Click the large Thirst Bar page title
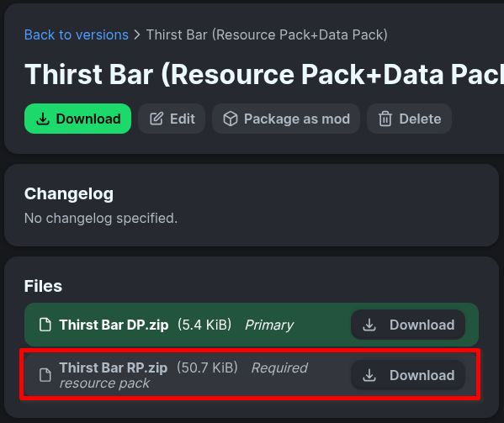The height and width of the screenshot is (423, 504). click(264, 75)
